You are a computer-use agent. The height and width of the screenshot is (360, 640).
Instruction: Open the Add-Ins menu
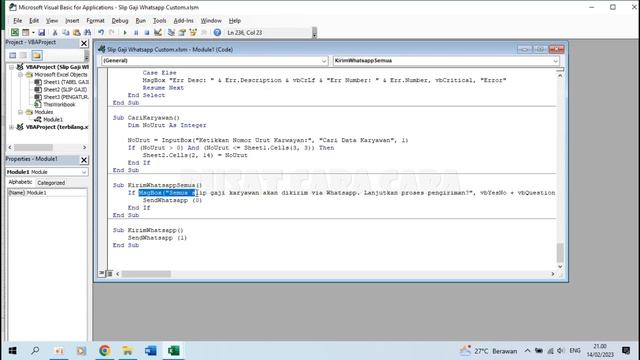click(183, 20)
